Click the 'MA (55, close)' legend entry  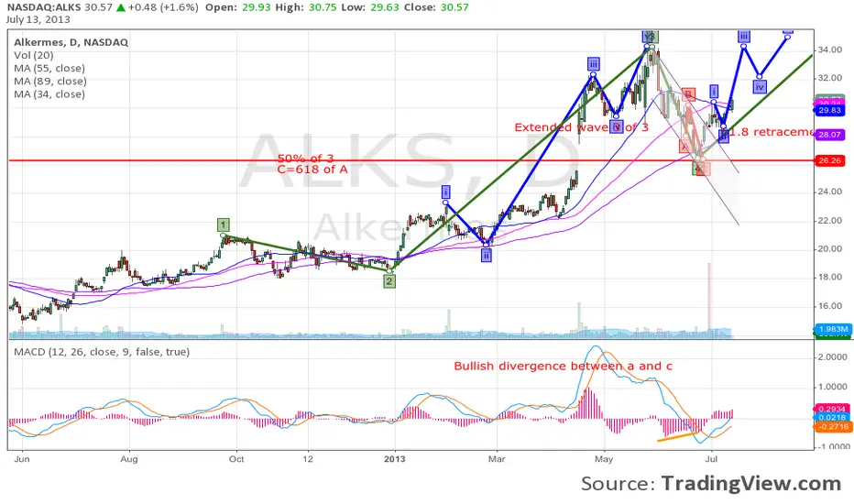tap(49, 68)
